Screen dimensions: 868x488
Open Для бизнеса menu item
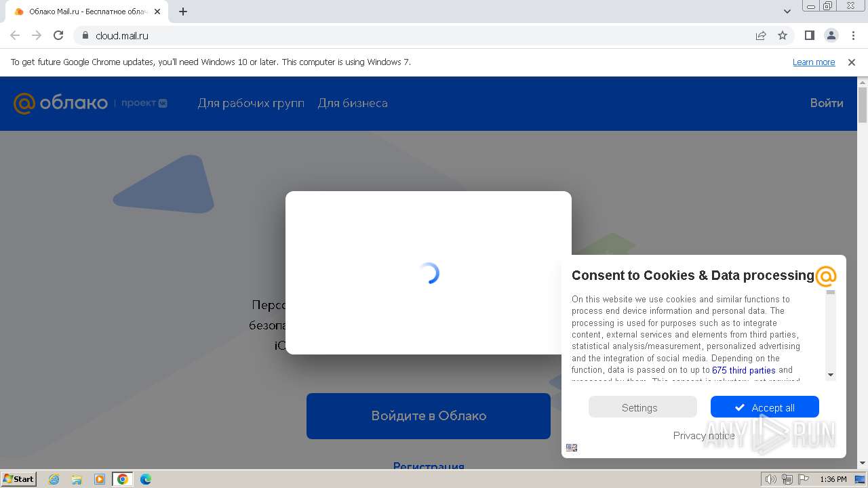(x=353, y=103)
